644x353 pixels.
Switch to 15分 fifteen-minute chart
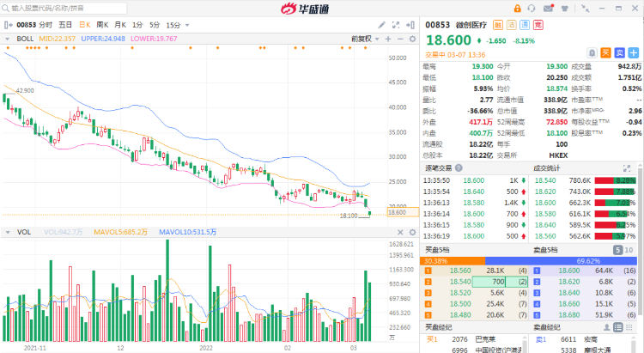point(173,25)
